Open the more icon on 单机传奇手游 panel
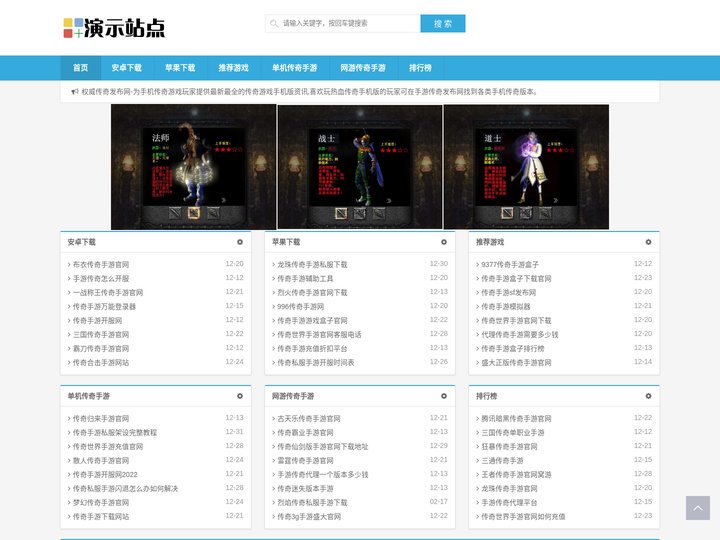The image size is (720, 540). (240, 396)
